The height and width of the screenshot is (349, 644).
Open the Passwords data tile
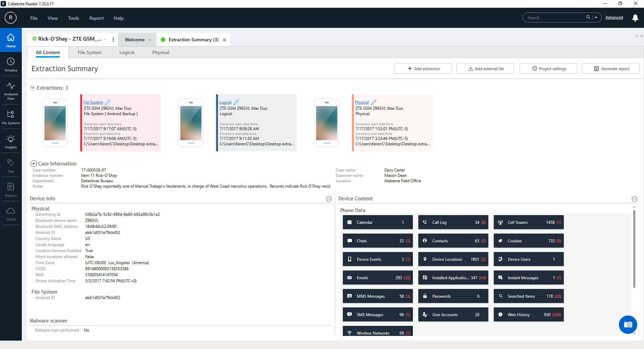(x=453, y=296)
